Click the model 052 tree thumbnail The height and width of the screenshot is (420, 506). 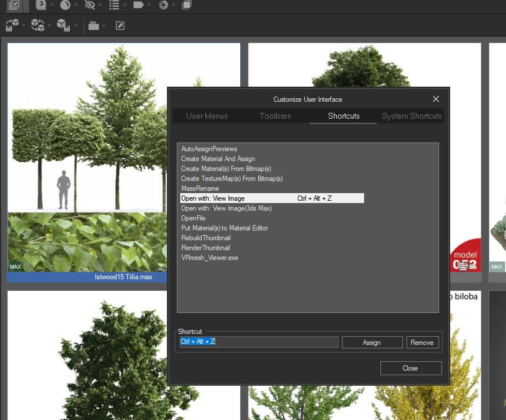tap(364, 65)
